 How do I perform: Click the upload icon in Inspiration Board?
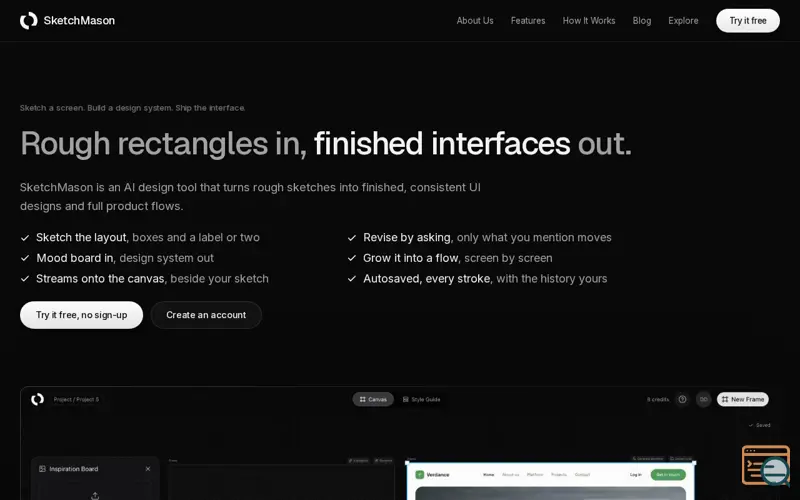click(x=95, y=495)
